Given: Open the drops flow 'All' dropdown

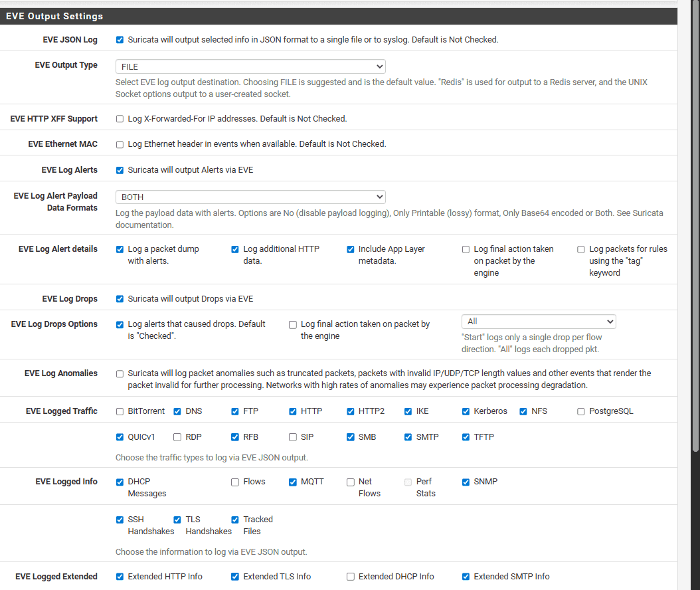Looking at the screenshot, I should [539, 322].
